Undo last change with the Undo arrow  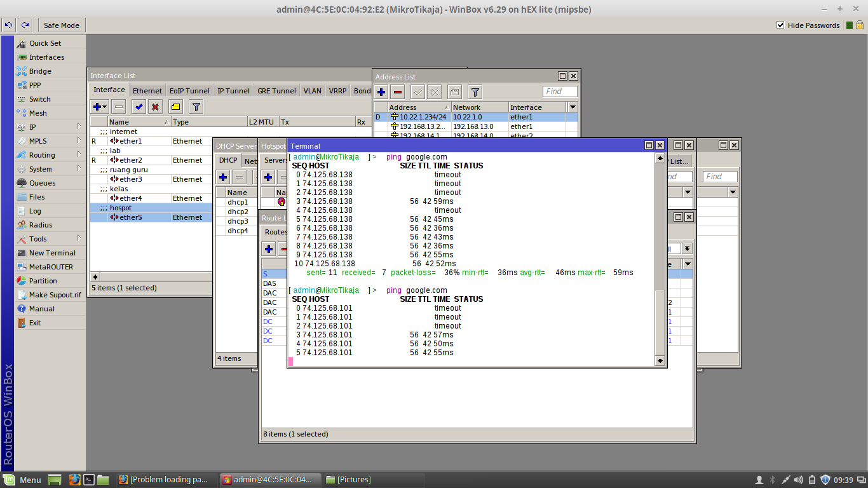point(9,25)
